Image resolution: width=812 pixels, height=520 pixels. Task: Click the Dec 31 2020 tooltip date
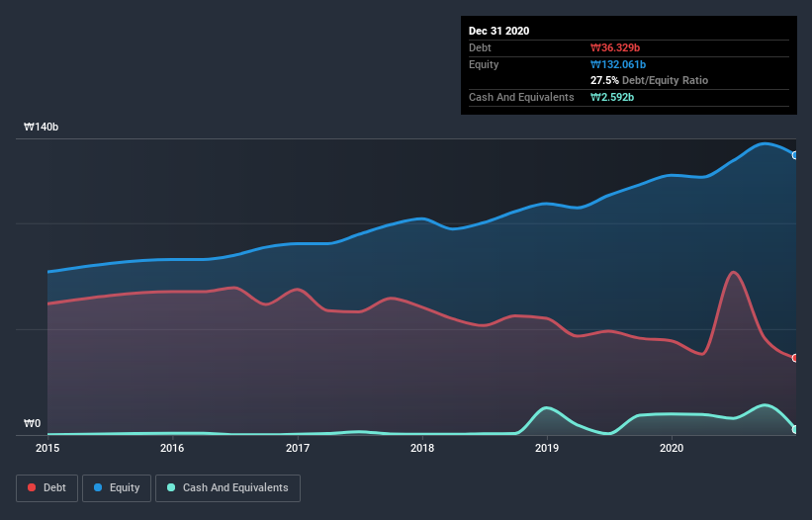click(498, 31)
